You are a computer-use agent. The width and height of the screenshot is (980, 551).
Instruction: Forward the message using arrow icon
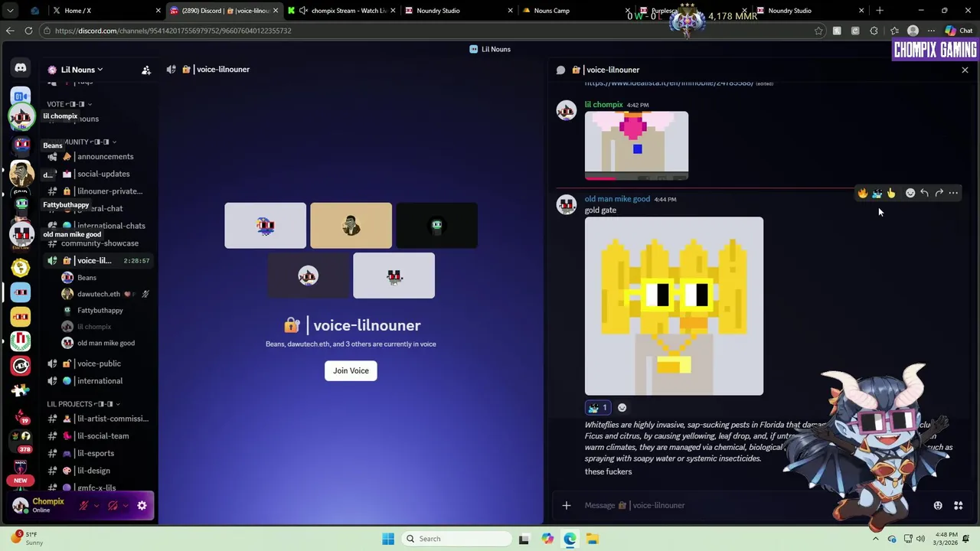coord(939,194)
